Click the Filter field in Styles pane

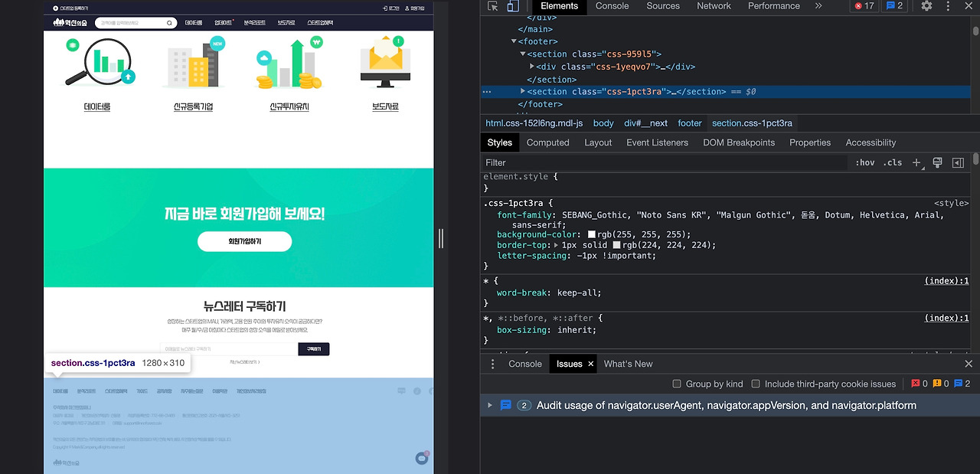click(665, 162)
